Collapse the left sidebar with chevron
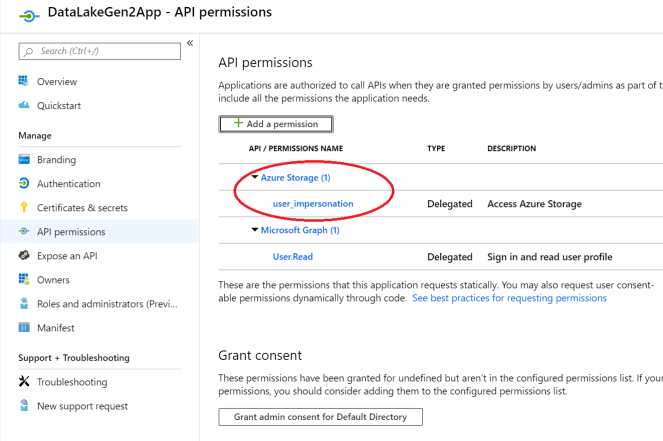663x441 pixels. [x=190, y=44]
